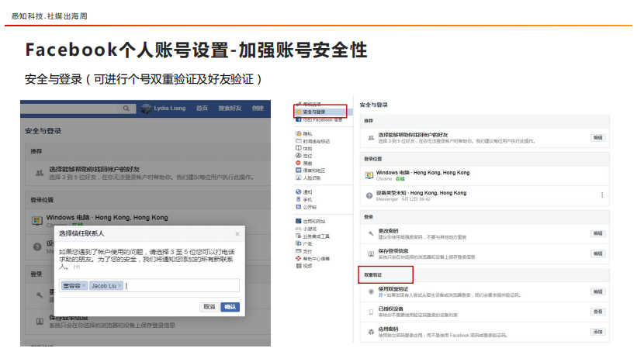Go to 首页 in Facebook top bar
The image size is (644, 355).
202,109
